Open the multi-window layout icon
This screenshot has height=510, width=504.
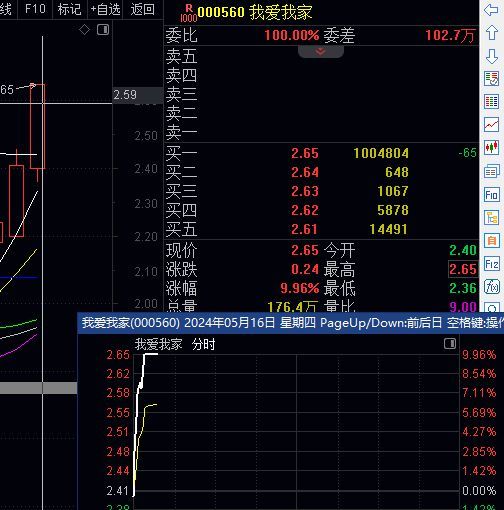[492, 171]
